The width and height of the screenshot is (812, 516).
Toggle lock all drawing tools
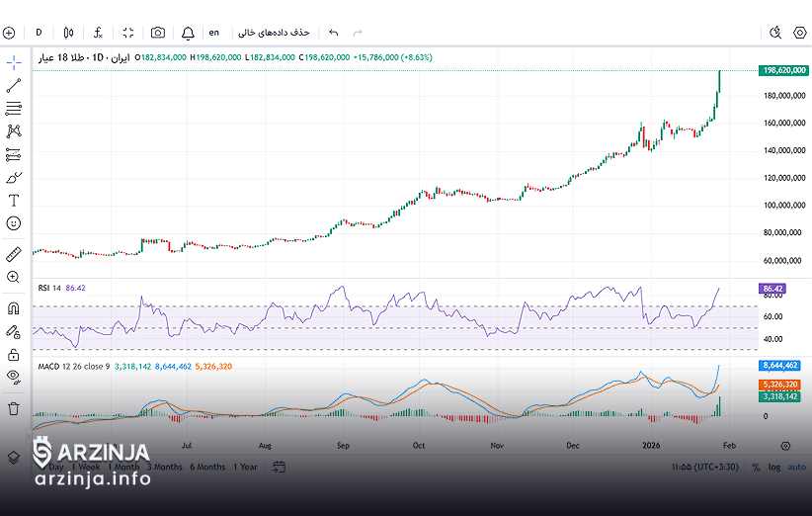tap(14, 354)
